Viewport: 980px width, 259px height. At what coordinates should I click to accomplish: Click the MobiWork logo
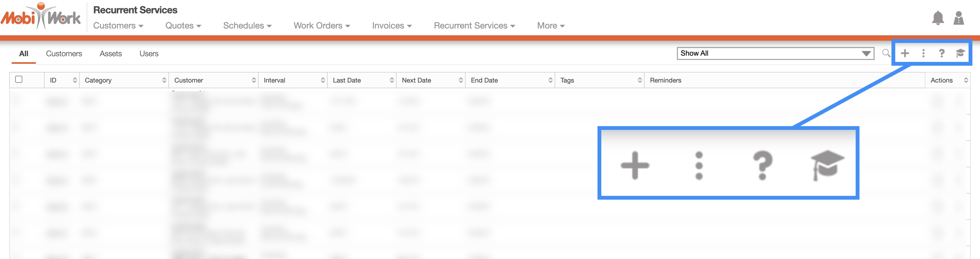[x=41, y=16]
